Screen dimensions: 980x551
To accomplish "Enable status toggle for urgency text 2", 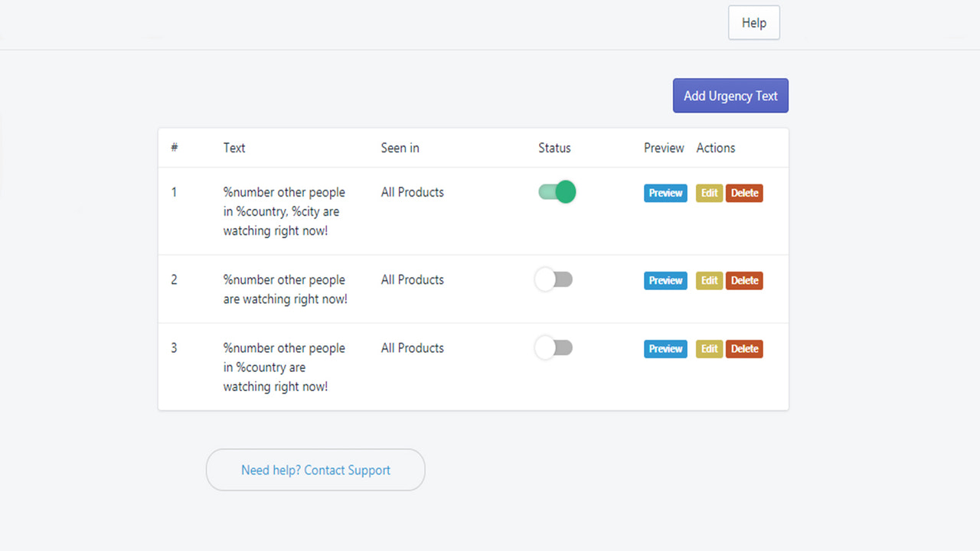I will coord(554,279).
